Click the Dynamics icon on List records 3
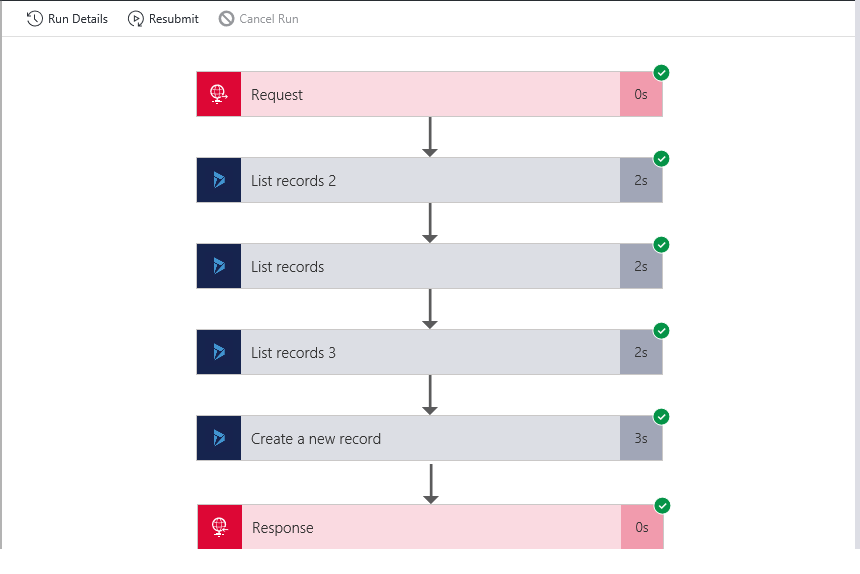 tap(219, 352)
